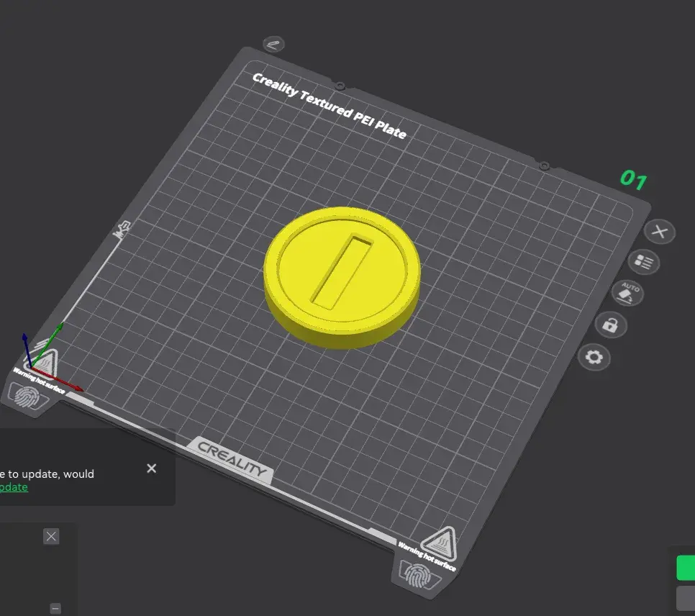Remove plate using the round X icon
Screen dimensions: 695x616
tap(660, 232)
